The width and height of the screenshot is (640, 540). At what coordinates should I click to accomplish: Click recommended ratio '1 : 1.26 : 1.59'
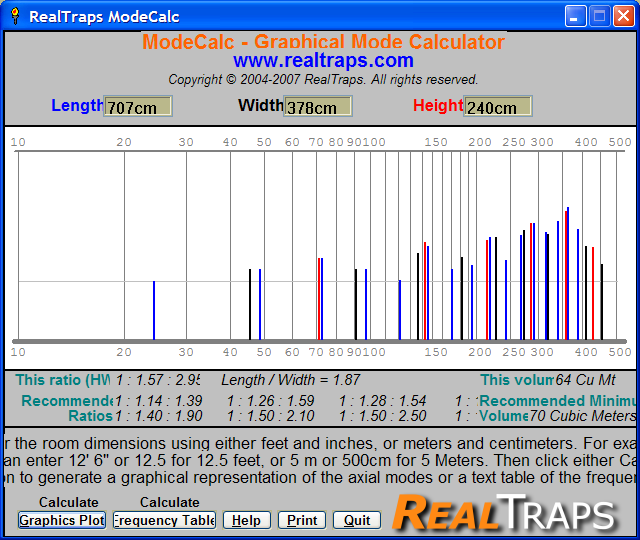[271, 401]
